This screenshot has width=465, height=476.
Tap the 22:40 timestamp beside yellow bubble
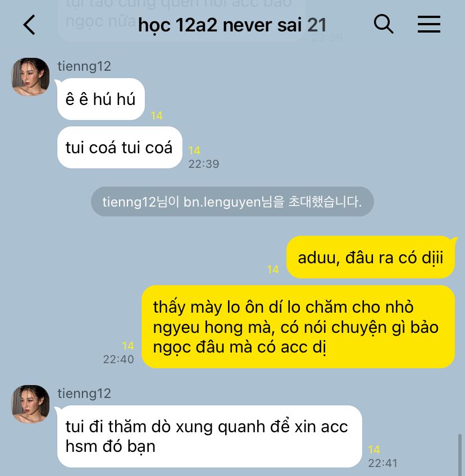coord(118,359)
